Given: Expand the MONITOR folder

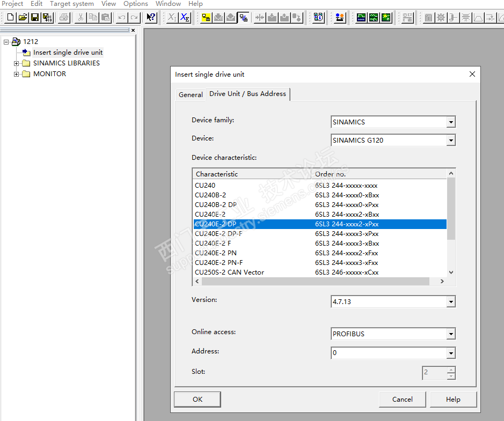Looking at the screenshot, I should 17,74.
